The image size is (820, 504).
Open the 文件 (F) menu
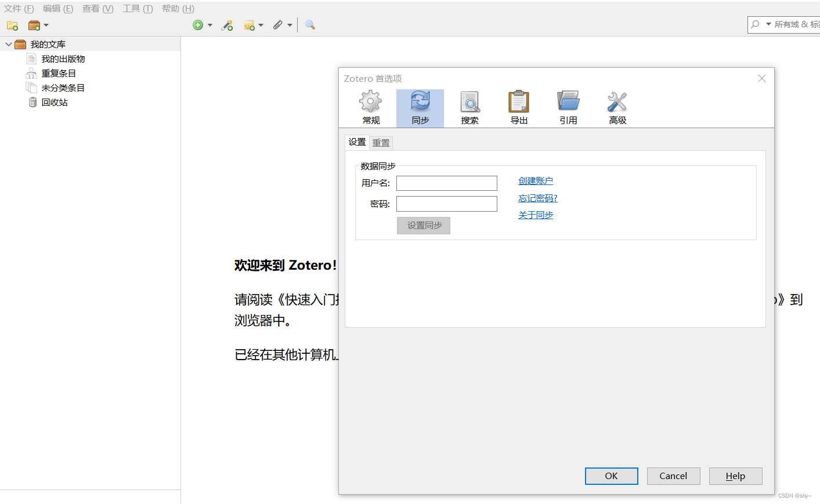click(x=19, y=9)
